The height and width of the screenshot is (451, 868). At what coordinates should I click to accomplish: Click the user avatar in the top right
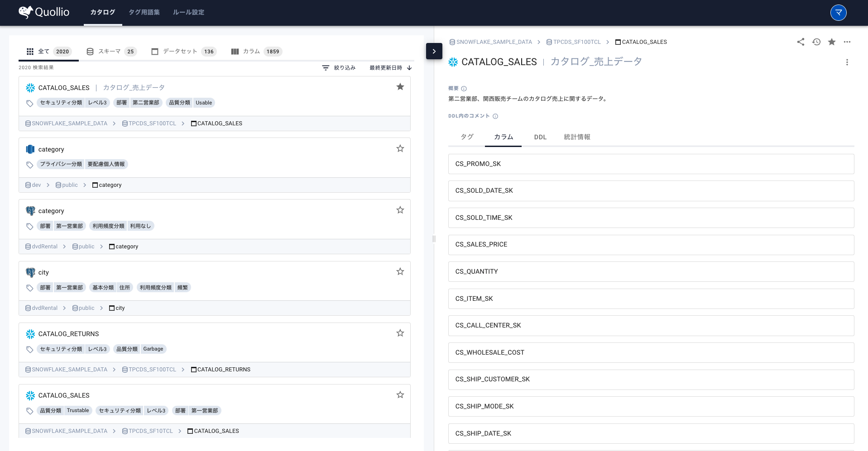coord(838,12)
